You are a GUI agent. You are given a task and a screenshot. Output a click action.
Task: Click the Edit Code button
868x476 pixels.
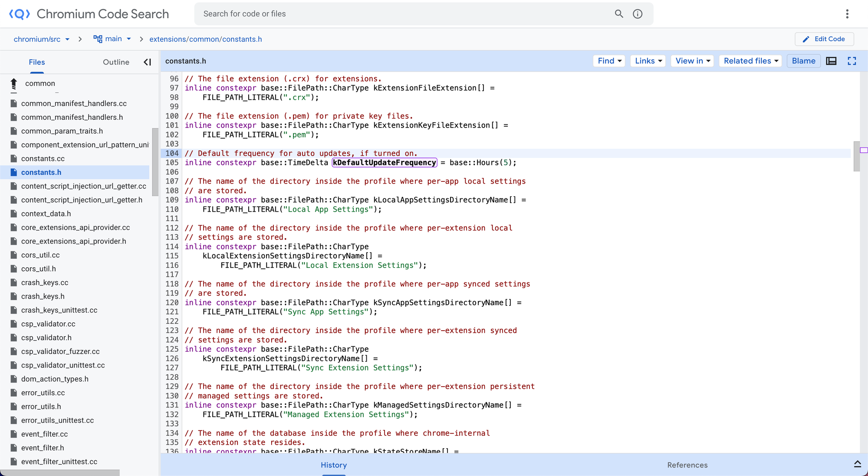(x=824, y=39)
